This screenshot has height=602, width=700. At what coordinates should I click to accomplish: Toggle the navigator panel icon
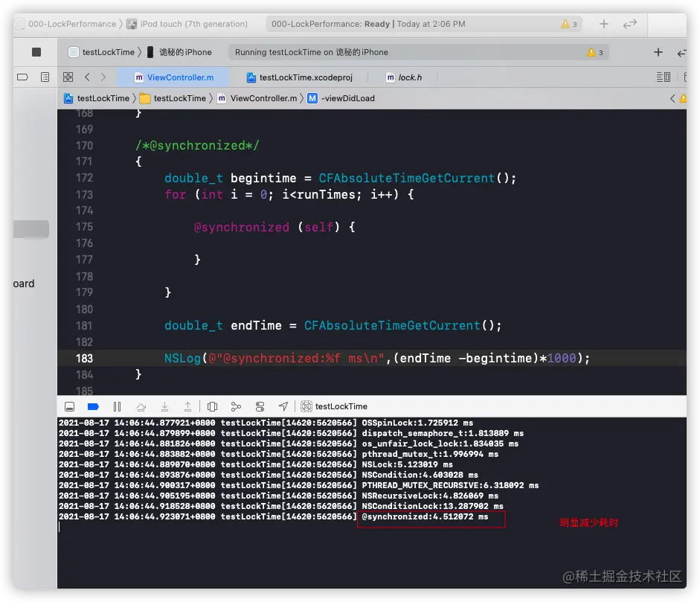point(22,77)
